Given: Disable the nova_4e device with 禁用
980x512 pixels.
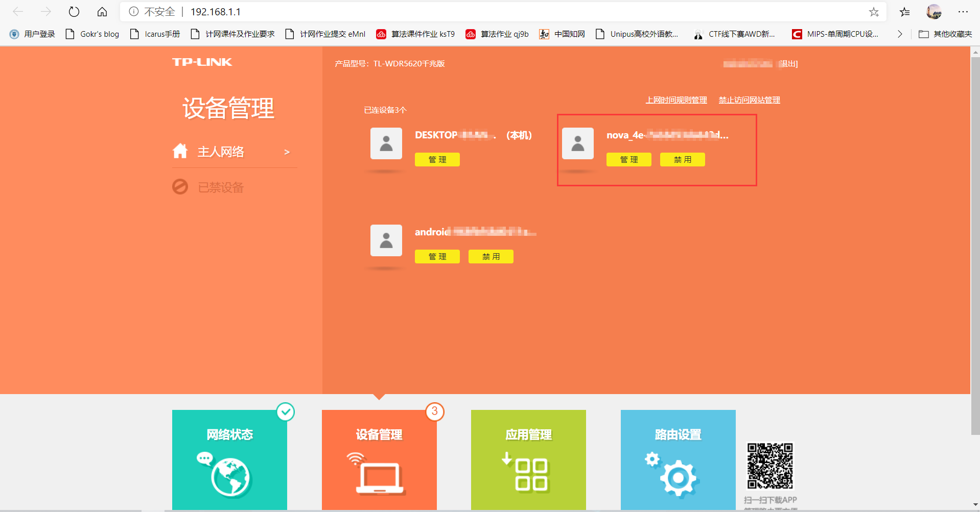Looking at the screenshot, I should pos(682,159).
